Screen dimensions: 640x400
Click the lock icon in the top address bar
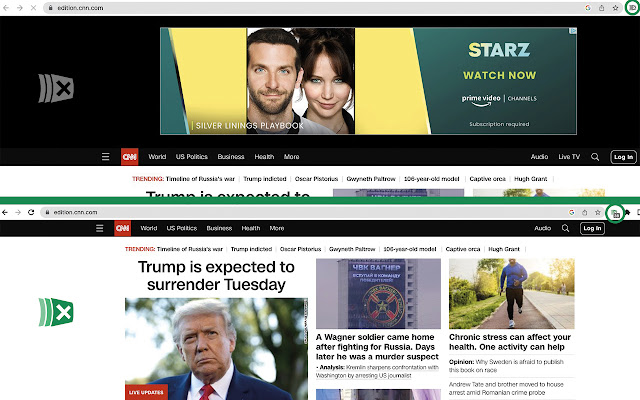pos(51,8)
